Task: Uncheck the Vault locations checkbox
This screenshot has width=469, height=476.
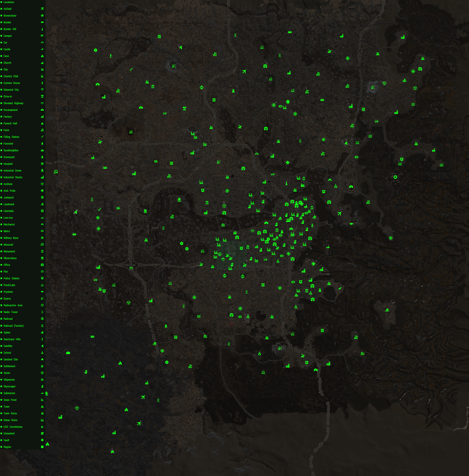Action: [x=1, y=440]
